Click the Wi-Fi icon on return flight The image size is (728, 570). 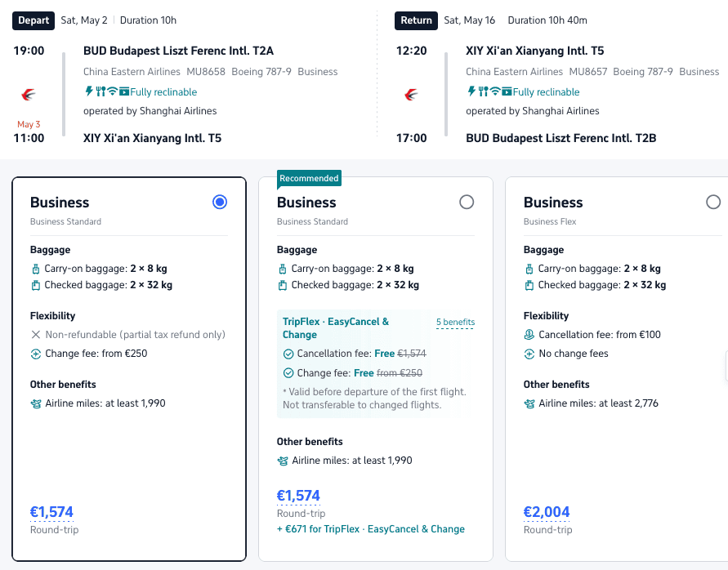495,91
